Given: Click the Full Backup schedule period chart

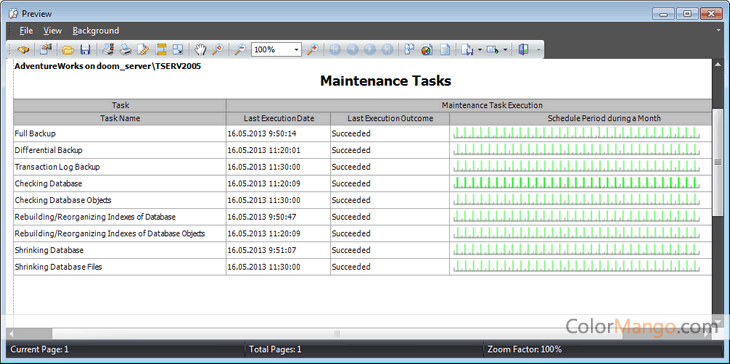Looking at the screenshot, I should click(x=576, y=132).
